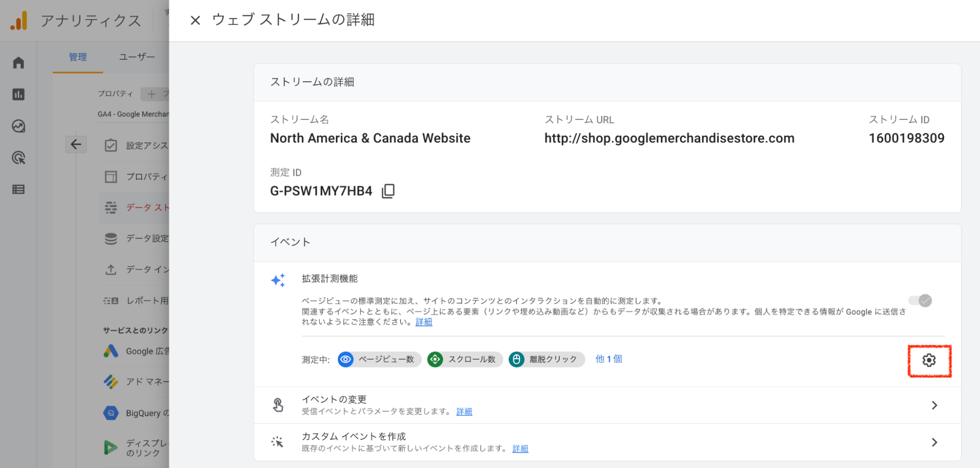Expand カスタム イベントを作成 row chevron
980x468 pixels.
click(x=934, y=443)
